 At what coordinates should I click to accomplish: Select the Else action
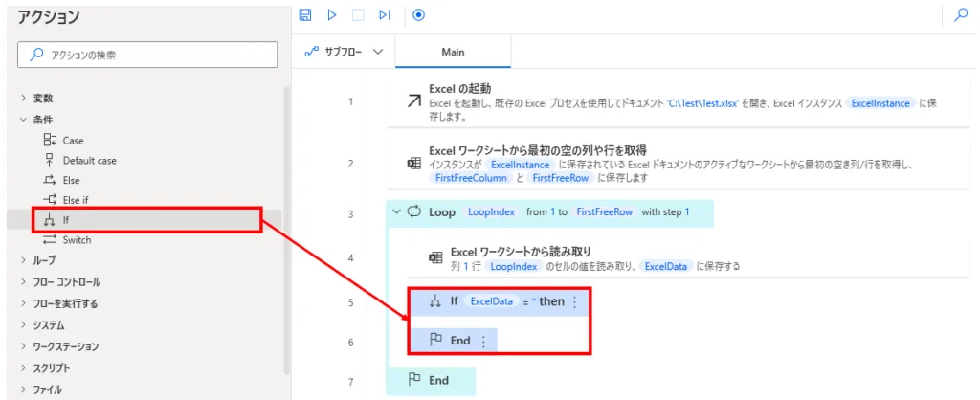71,180
